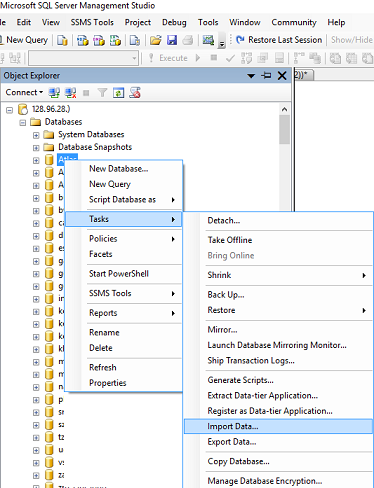
Task: Click the Open File folder icon
Action: [x=155, y=40]
